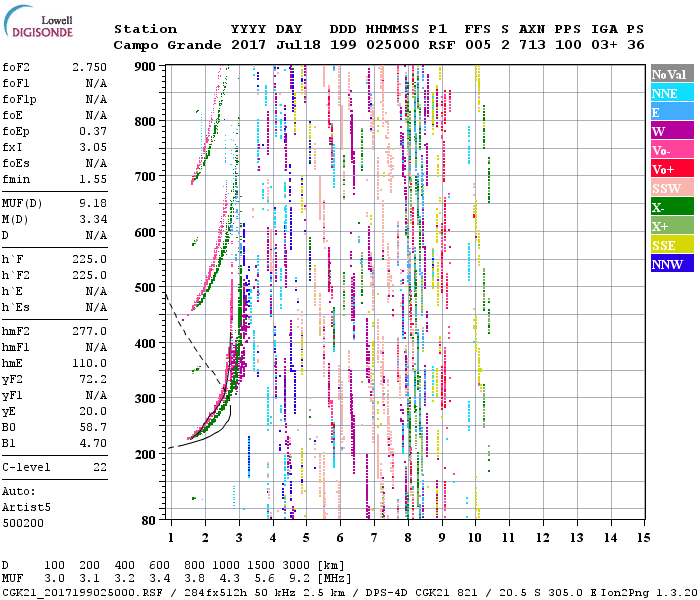Click the MUF 4.3 table value
This screenshot has height=600, width=700.
tap(229, 579)
